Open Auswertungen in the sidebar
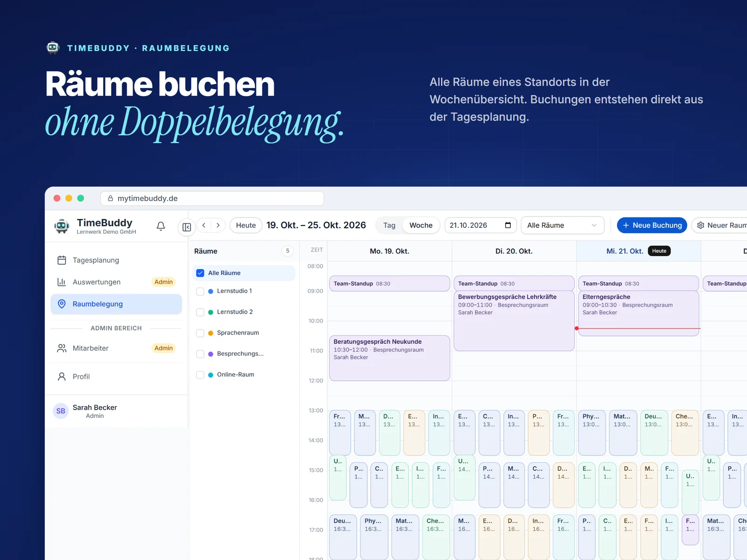747x560 pixels. [x=116, y=282]
